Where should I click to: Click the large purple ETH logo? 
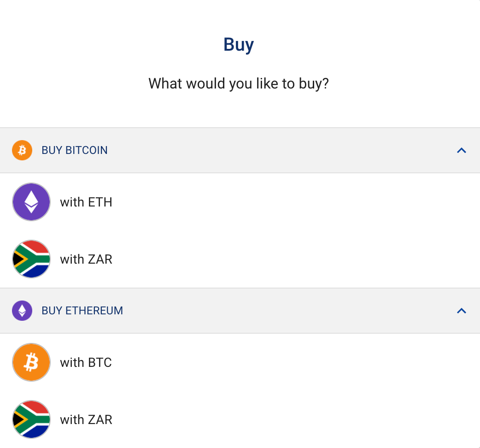(31, 202)
